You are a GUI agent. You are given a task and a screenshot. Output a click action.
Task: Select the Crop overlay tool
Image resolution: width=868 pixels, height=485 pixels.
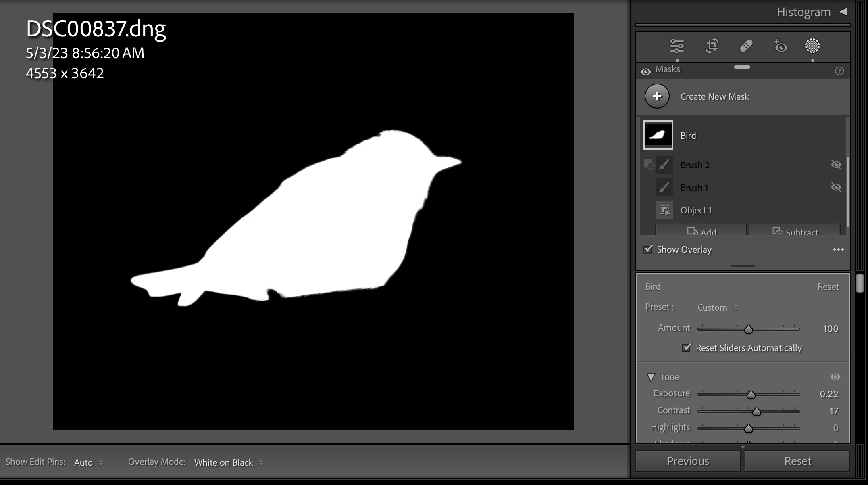(x=712, y=46)
